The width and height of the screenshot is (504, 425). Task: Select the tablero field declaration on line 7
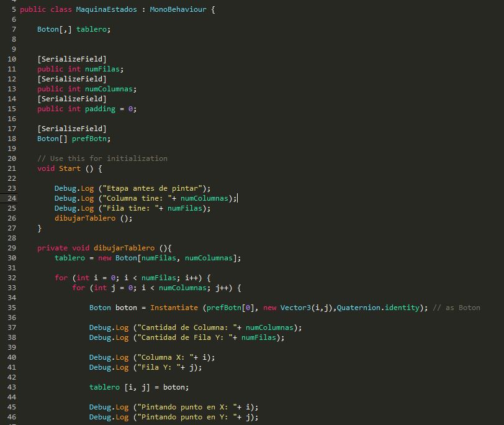coord(74,29)
